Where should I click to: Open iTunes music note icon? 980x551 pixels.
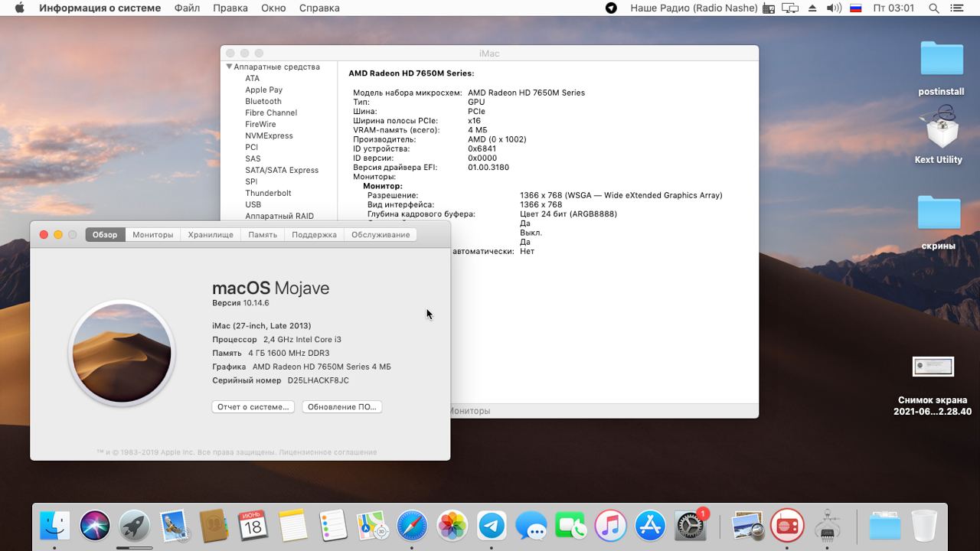point(610,526)
